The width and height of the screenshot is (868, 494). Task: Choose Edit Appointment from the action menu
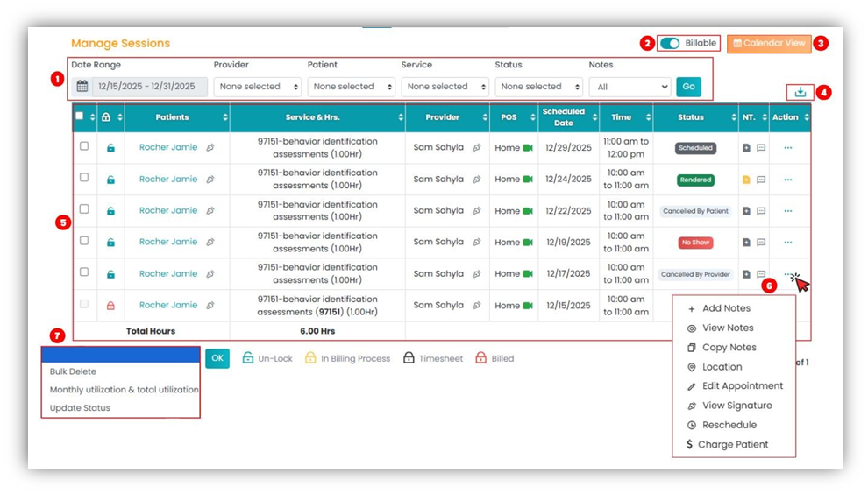(742, 386)
